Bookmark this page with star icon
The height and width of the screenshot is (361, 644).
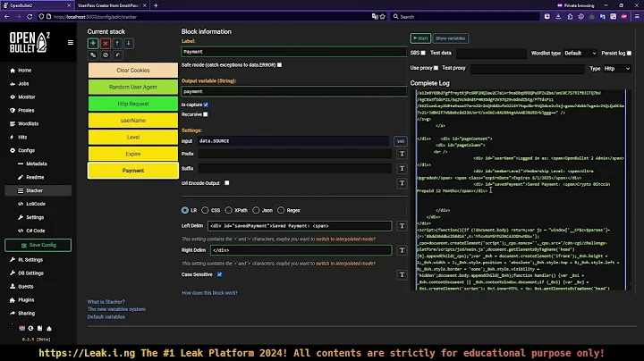pos(383,17)
